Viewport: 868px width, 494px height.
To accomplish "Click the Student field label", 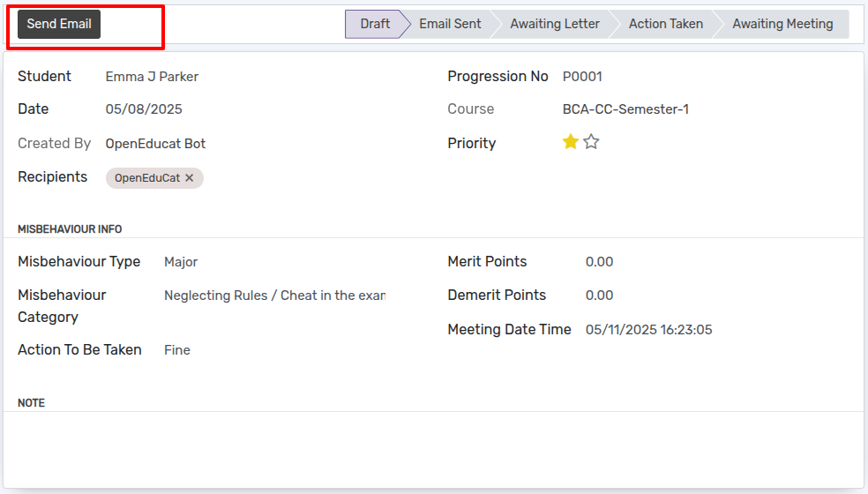I will pyautogui.click(x=44, y=77).
